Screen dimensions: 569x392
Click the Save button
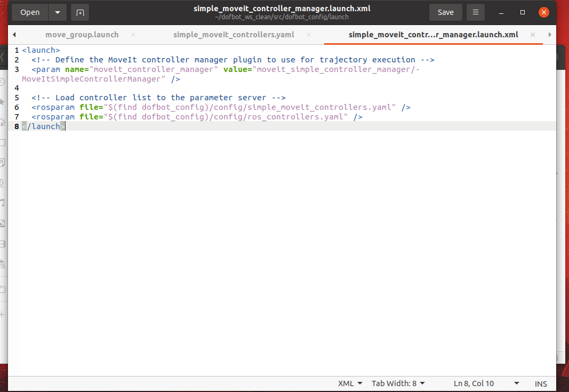[445, 12]
